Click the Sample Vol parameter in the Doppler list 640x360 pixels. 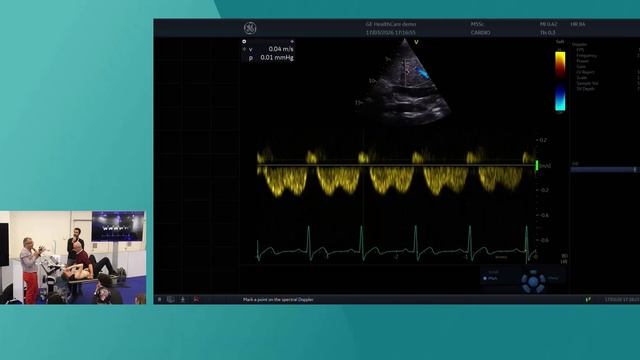(x=587, y=83)
